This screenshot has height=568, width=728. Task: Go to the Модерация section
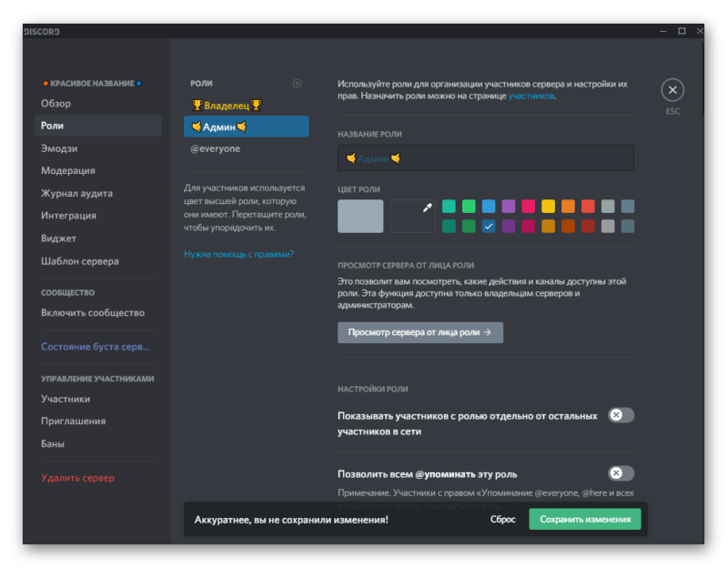click(x=98, y=170)
